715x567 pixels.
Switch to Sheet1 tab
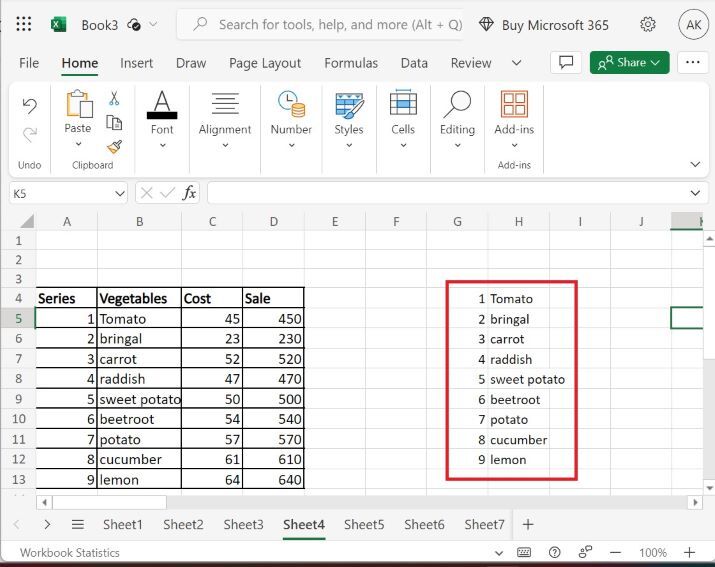point(123,525)
